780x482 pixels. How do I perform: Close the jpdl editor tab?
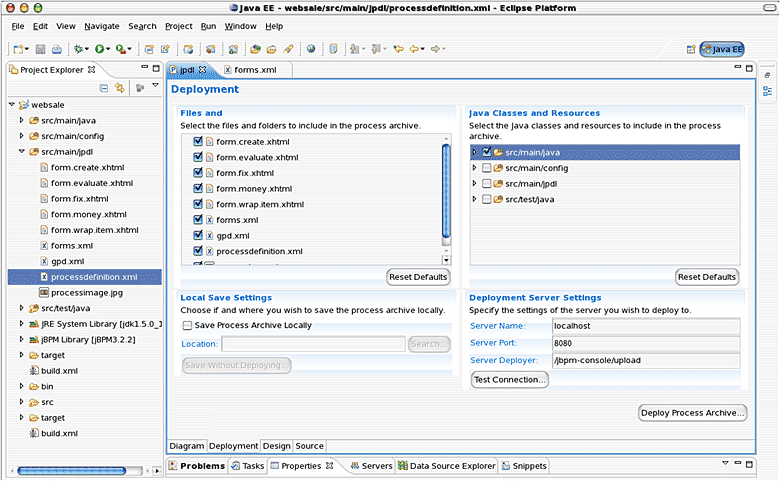click(x=202, y=70)
